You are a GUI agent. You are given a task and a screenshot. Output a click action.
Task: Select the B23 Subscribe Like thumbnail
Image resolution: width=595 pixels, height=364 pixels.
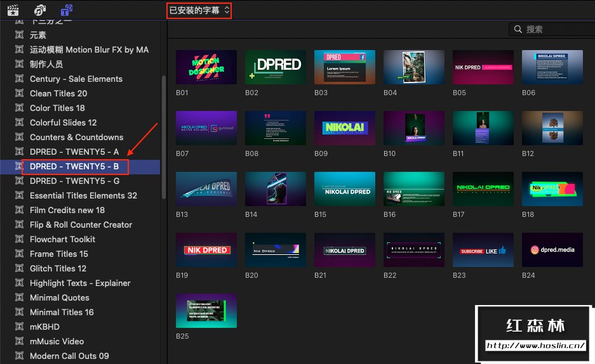click(483, 250)
